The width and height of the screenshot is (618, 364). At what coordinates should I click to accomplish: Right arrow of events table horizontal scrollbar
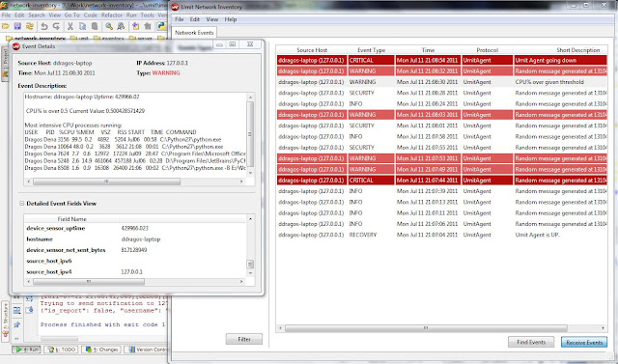603,327
